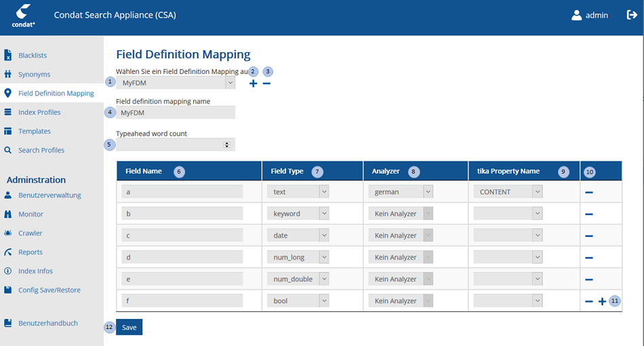
Task: Remove field row b with minus icon
Action: tap(589, 214)
